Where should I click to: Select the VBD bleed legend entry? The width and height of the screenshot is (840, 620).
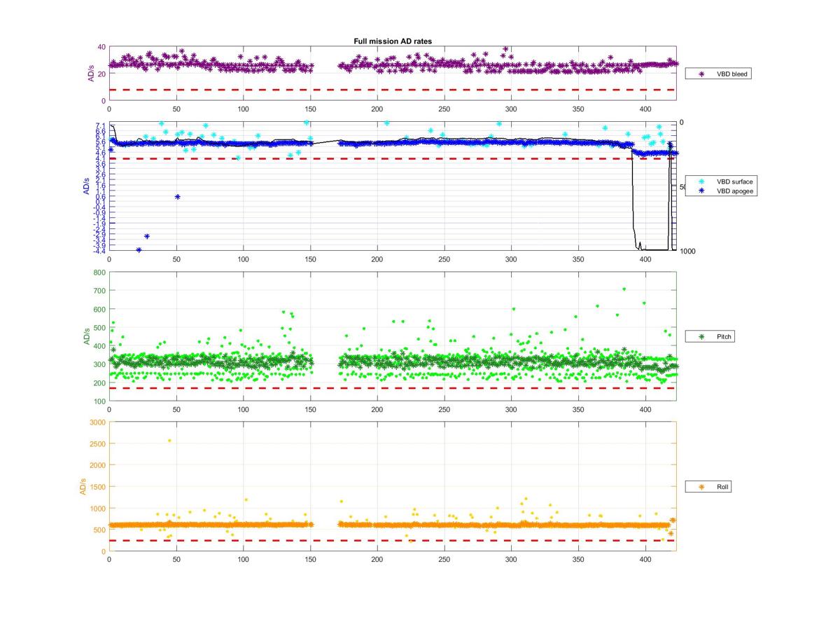click(718, 74)
